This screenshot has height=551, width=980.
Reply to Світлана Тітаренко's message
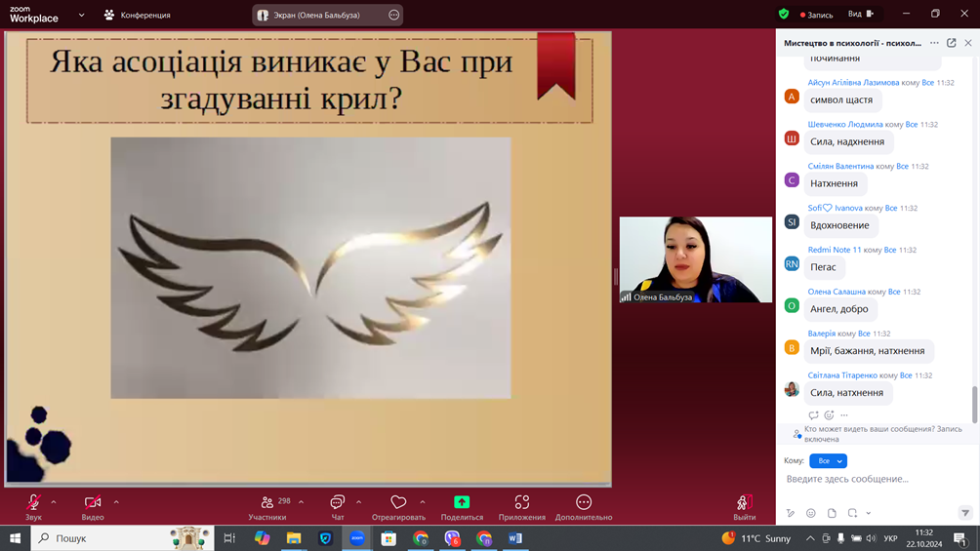pos(813,414)
